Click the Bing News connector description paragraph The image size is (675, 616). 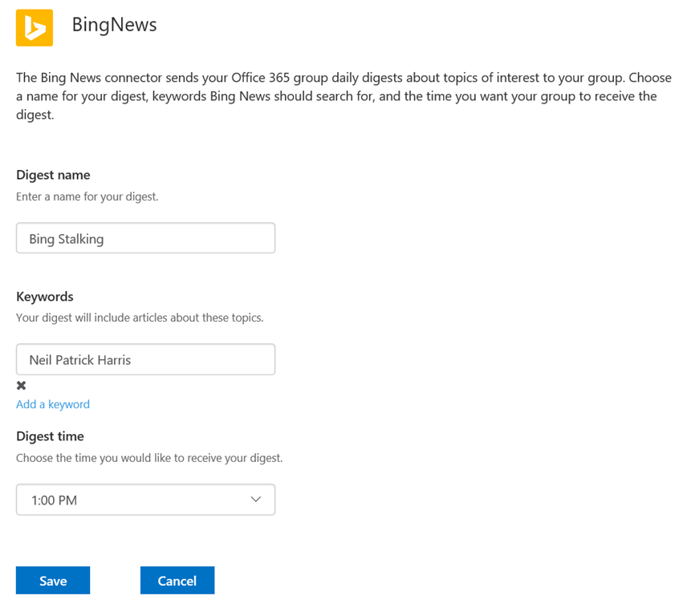coord(344,96)
